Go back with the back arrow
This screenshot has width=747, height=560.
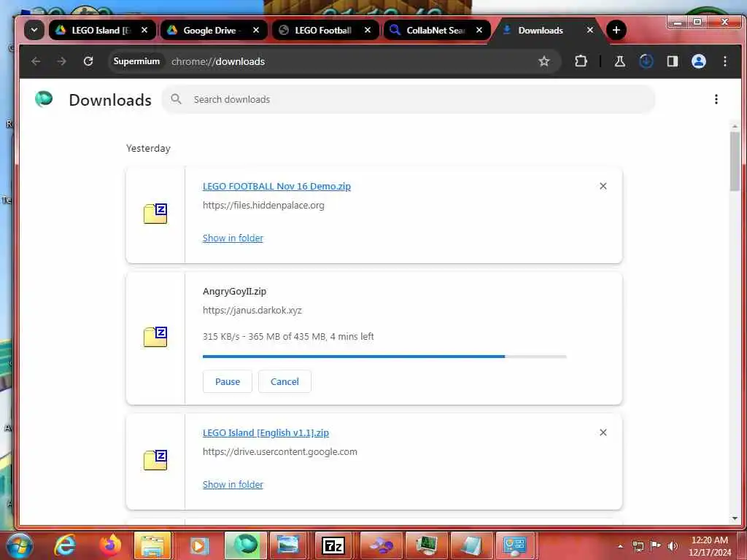[x=36, y=61]
